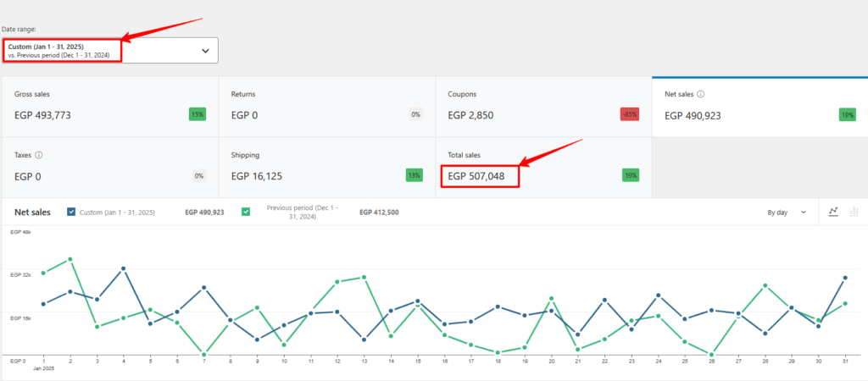The height and width of the screenshot is (381, 868).
Task: Click the blue data point for January 31
Action: [845, 279]
